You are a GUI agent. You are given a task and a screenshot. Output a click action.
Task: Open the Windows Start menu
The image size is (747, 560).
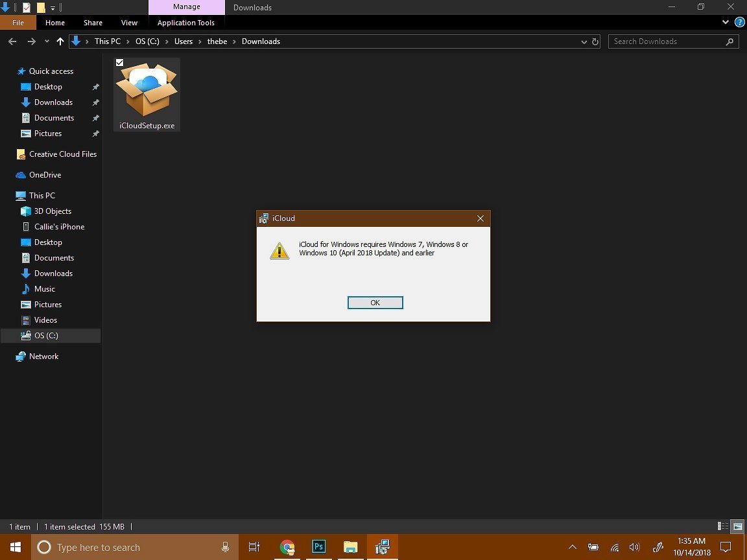(16, 547)
